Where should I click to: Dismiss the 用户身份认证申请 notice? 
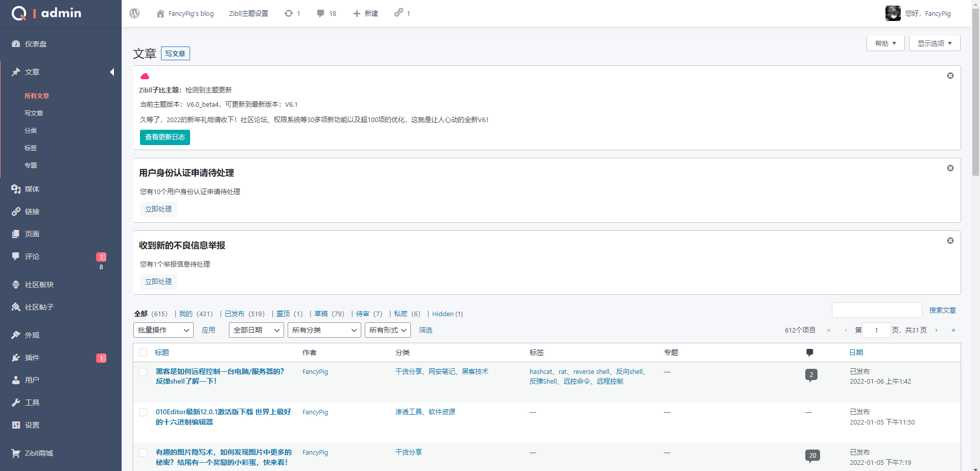(950, 168)
